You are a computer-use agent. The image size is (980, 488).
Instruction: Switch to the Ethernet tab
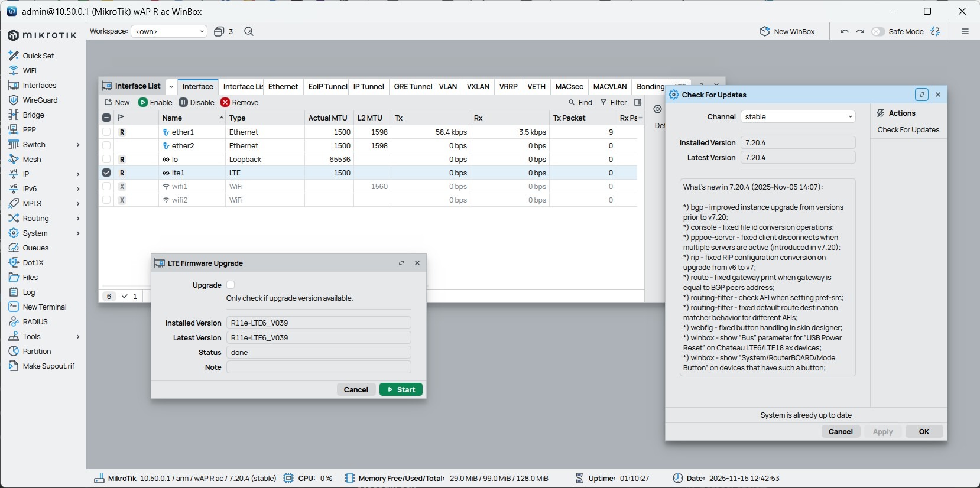point(283,86)
